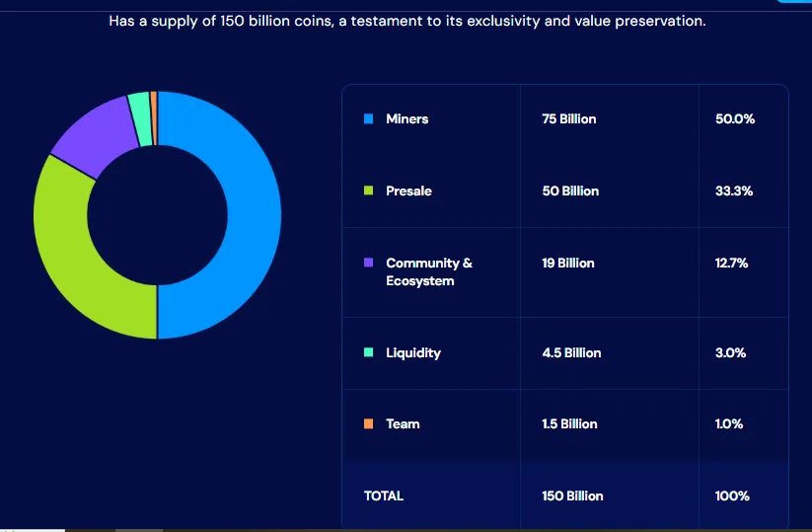Viewport: 812px width, 532px height.
Task: Click the purple Community & Ecosystem legend square
Action: [x=369, y=263]
